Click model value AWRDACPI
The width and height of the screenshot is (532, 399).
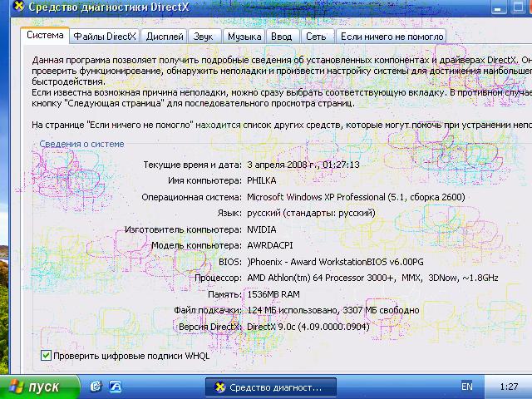tap(269, 245)
